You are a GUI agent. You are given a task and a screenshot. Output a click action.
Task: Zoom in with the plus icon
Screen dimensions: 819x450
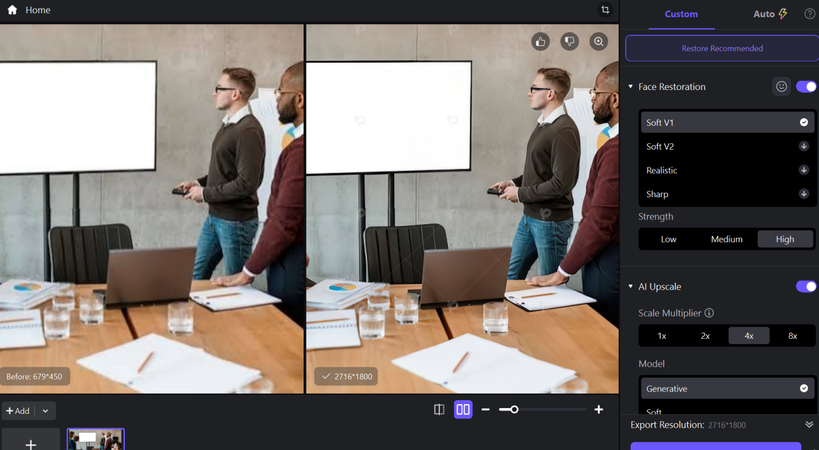coord(599,410)
